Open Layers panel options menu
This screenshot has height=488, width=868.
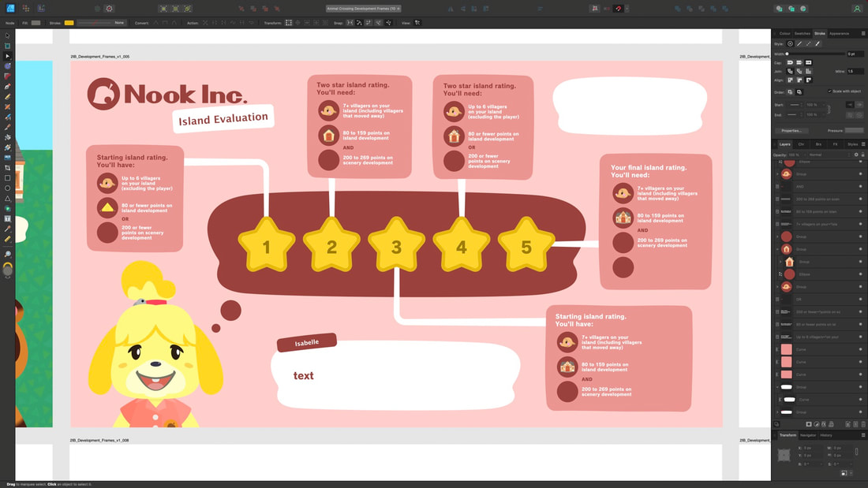(863, 144)
